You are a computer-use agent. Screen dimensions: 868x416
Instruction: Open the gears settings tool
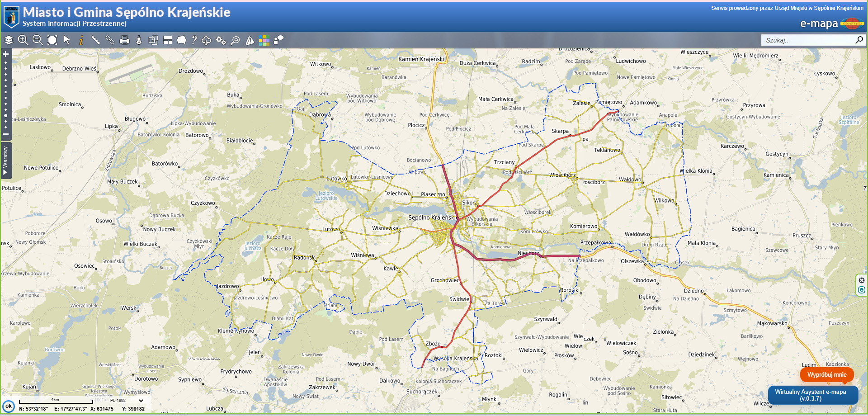pyautogui.click(x=221, y=40)
